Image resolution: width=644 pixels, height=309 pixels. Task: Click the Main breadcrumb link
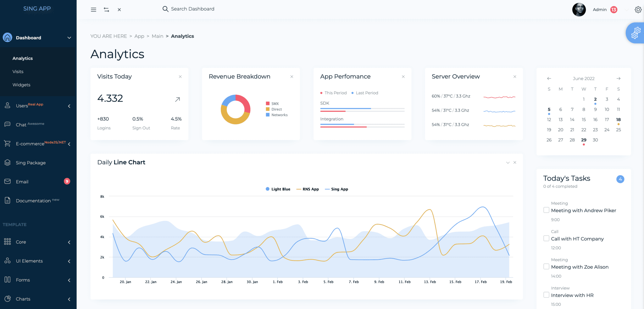tap(158, 36)
